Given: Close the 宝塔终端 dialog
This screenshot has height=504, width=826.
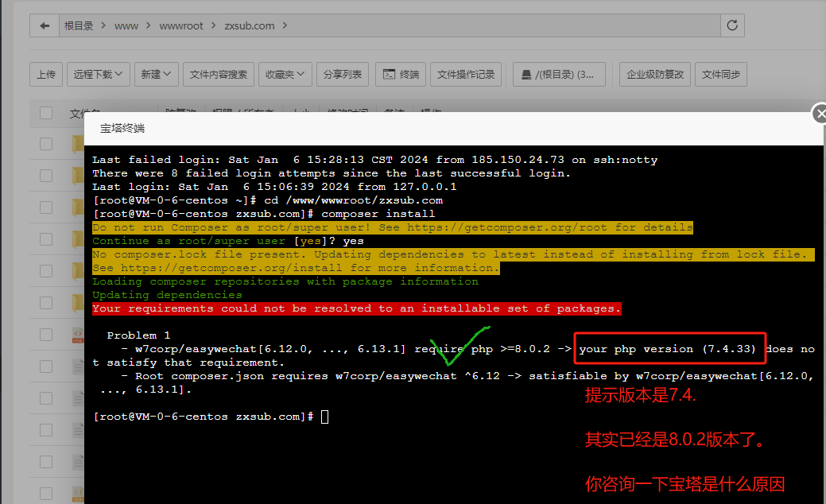Looking at the screenshot, I should click(820, 113).
